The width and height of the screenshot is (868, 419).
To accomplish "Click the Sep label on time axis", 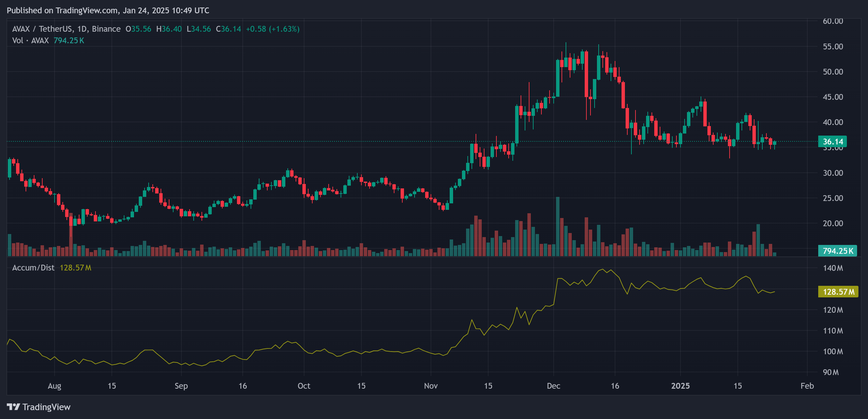I will tap(181, 386).
